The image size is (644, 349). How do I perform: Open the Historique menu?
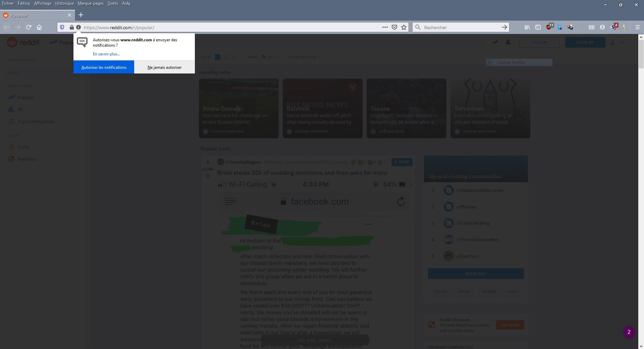64,3
